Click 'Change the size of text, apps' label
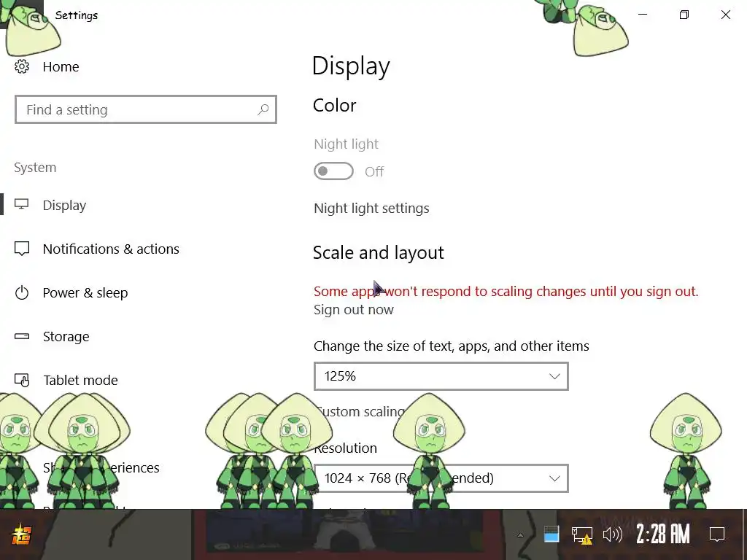The image size is (747, 560). pyautogui.click(x=451, y=346)
